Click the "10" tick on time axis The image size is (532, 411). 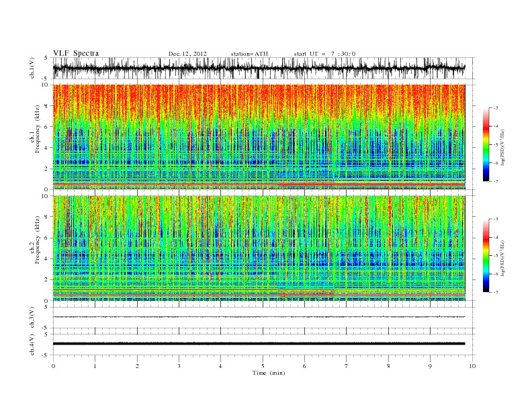472,366
